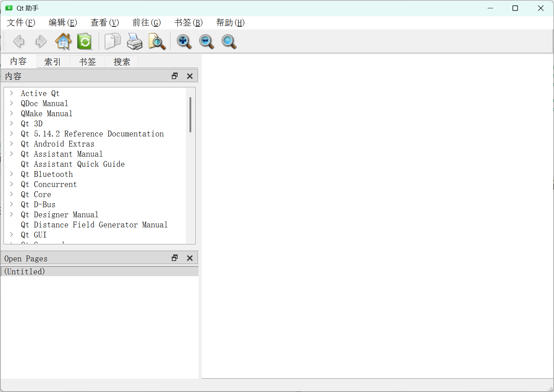Click the Qt 助手 title bar app icon
Screen dimensions: 554x392
[9, 8]
